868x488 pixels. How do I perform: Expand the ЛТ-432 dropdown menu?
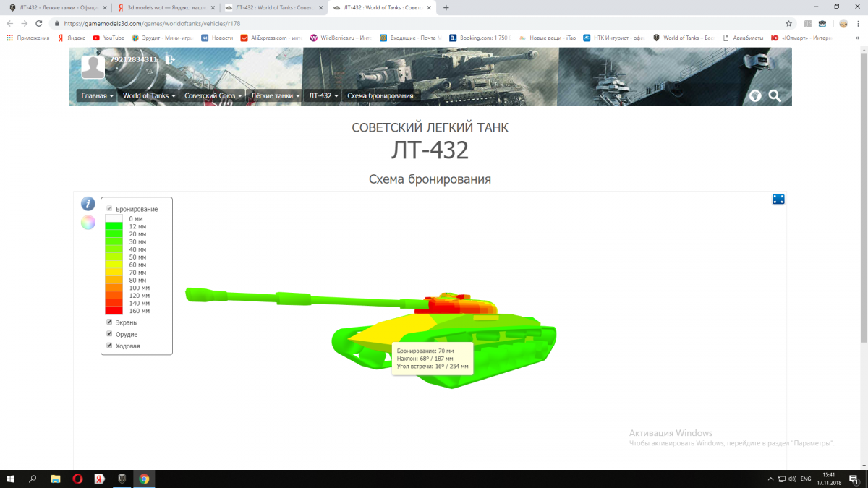pos(323,95)
